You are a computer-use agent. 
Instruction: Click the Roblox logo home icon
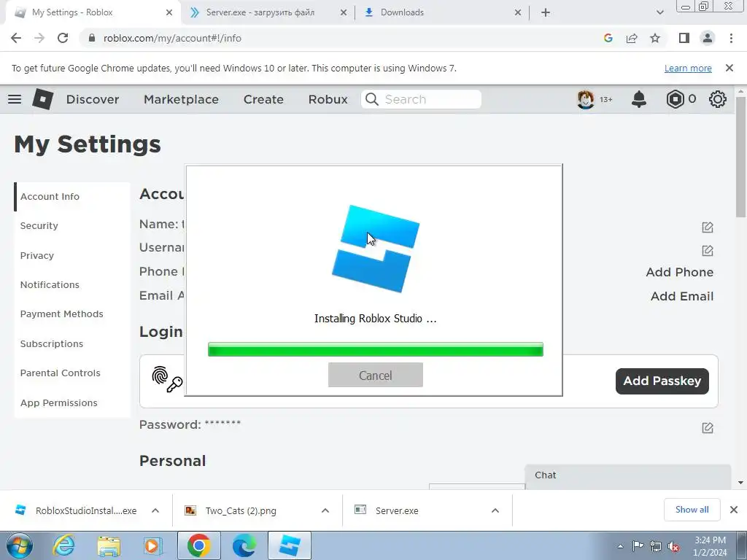click(x=42, y=99)
